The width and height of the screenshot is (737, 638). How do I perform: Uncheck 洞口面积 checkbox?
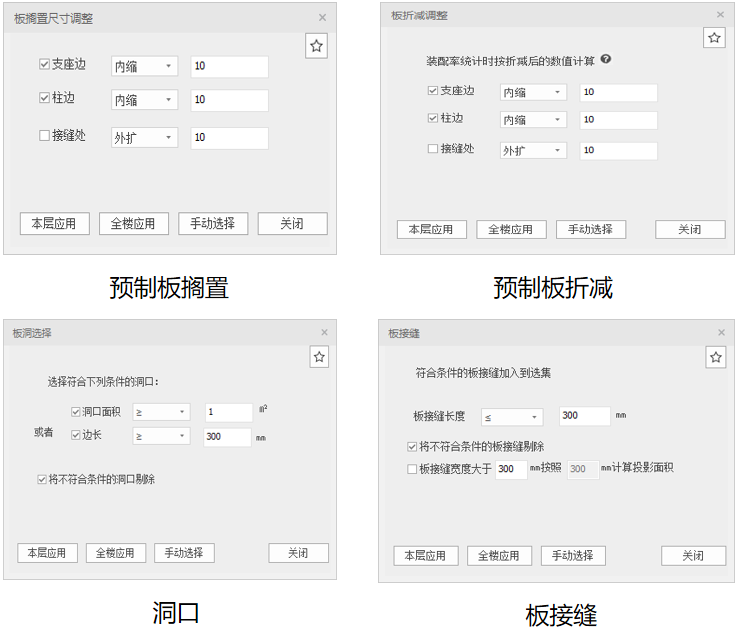[75, 412]
